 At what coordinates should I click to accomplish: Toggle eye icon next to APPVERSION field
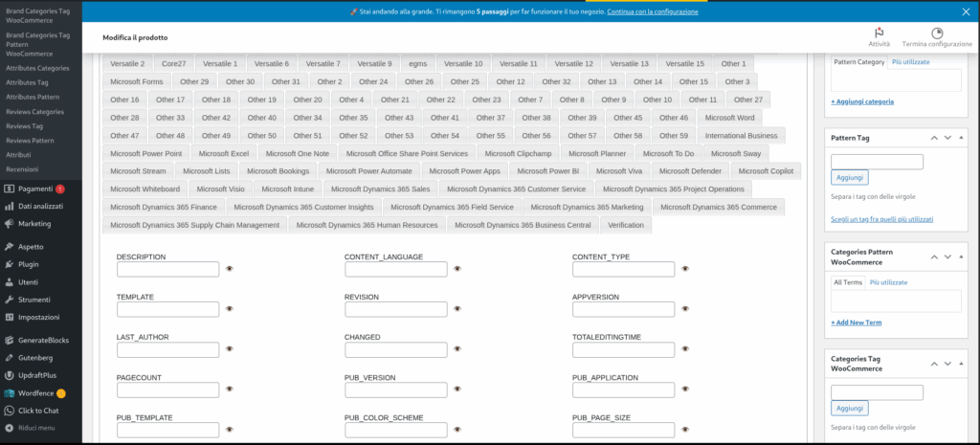[685, 309]
